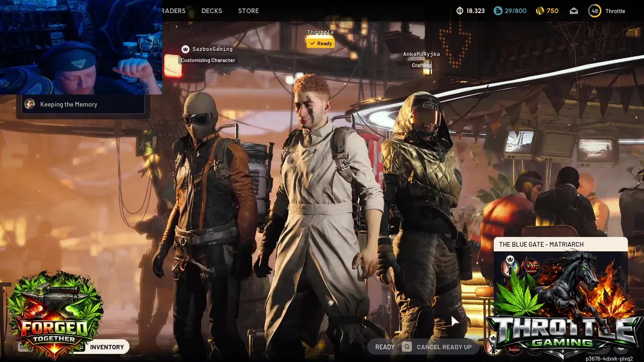Select the Throttle name tag above character

[320, 33]
